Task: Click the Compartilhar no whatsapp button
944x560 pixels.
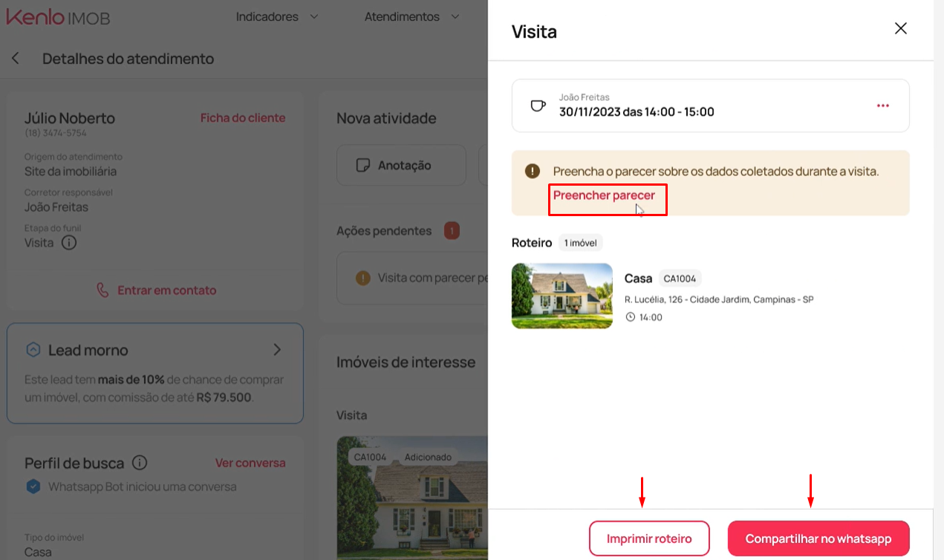Action: (818, 538)
